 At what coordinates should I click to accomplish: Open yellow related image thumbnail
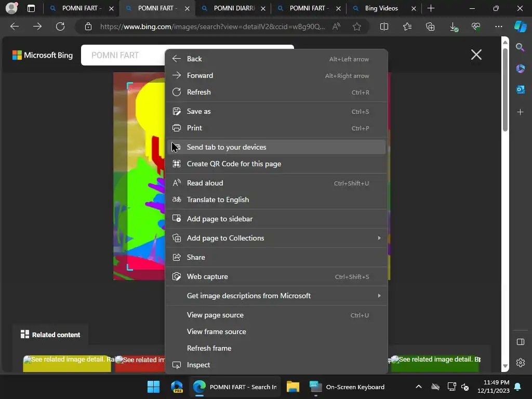coord(67,363)
